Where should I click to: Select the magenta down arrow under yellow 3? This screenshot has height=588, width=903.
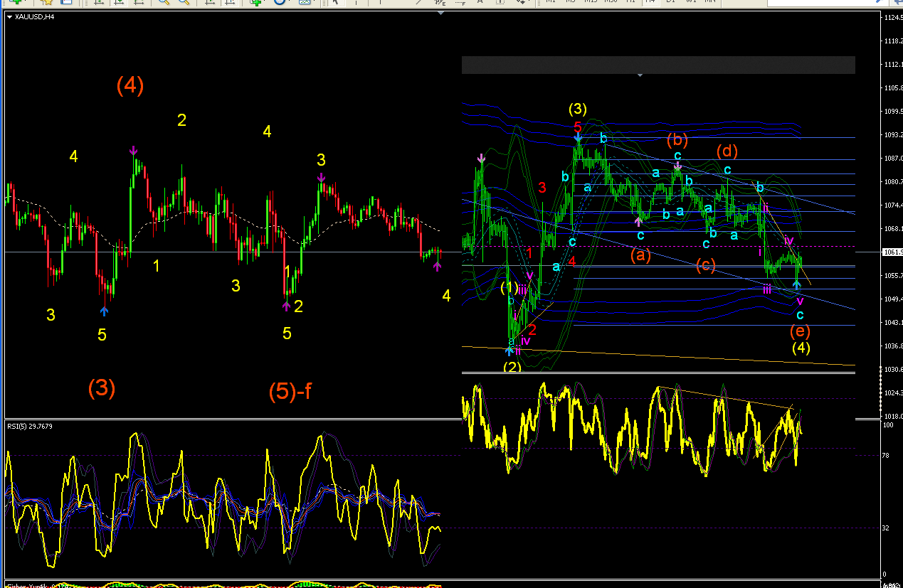(322, 178)
